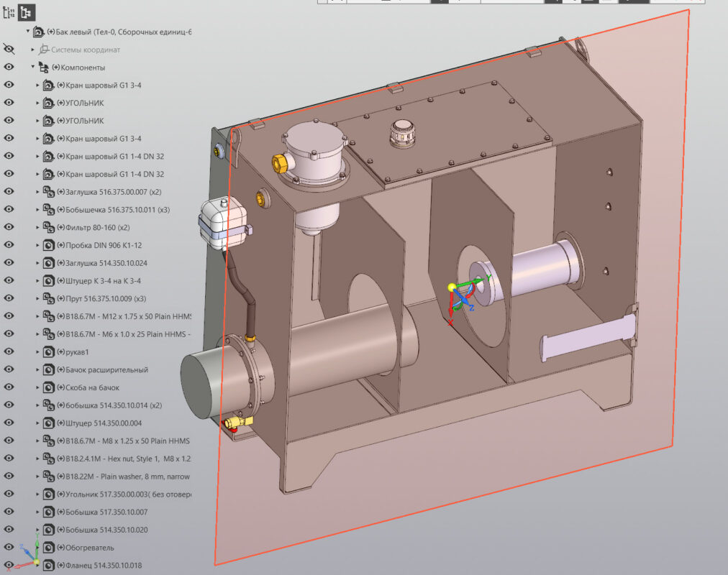Select Кран шаровый G1 1-4 DN 32 with visible eye above Заглушка
Viewport: 728px width, 575px height.
[111, 175]
